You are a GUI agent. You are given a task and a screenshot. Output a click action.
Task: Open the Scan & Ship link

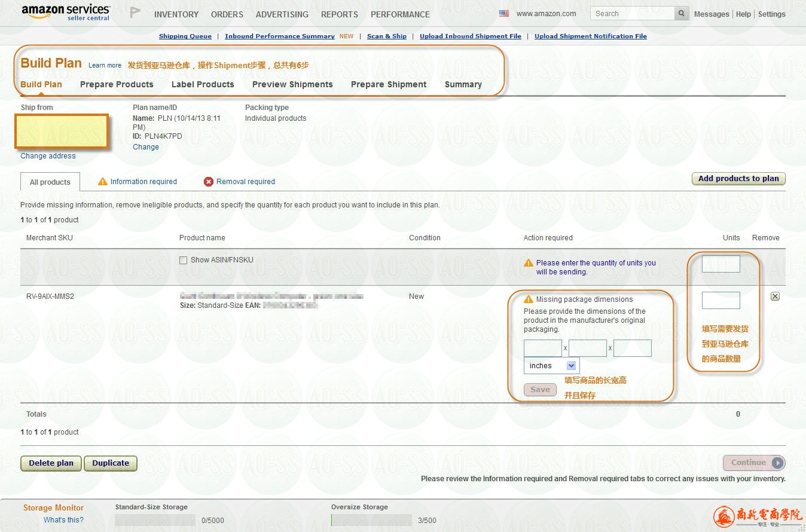pyautogui.click(x=387, y=36)
